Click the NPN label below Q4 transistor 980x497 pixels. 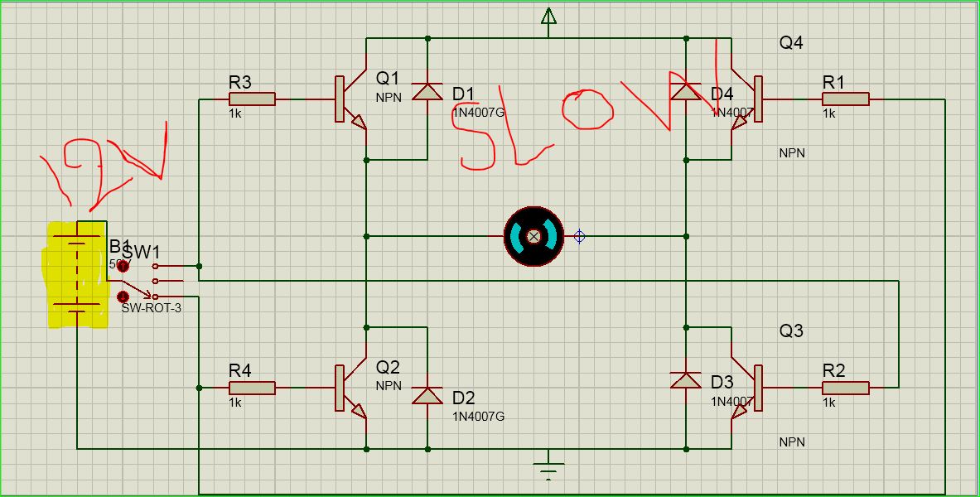pos(792,153)
